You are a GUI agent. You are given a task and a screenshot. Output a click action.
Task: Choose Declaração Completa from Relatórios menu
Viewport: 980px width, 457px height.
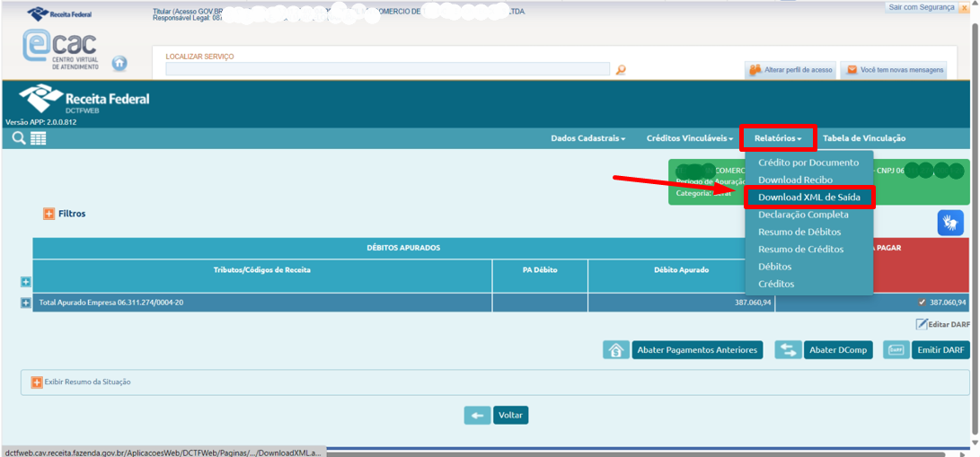(x=803, y=215)
